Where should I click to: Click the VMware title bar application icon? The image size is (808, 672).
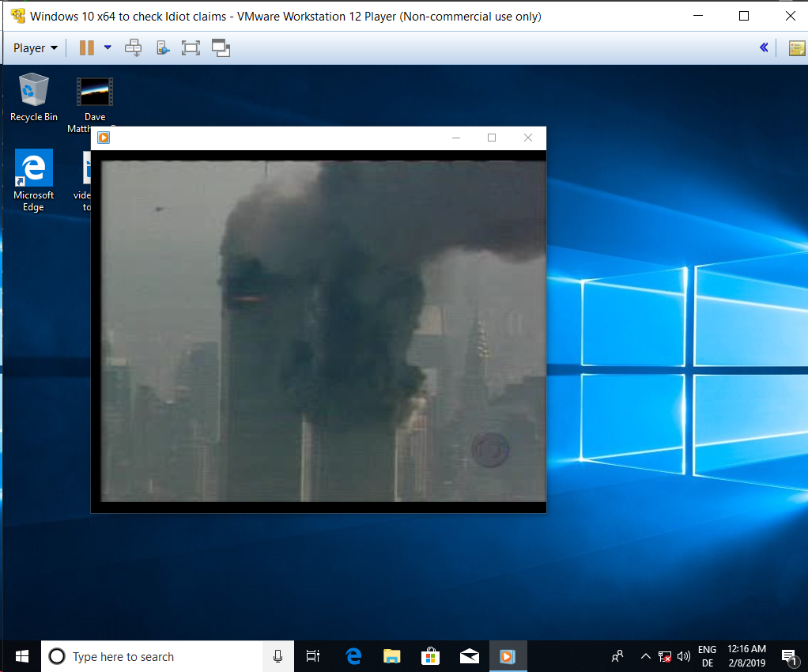coord(17,16)
